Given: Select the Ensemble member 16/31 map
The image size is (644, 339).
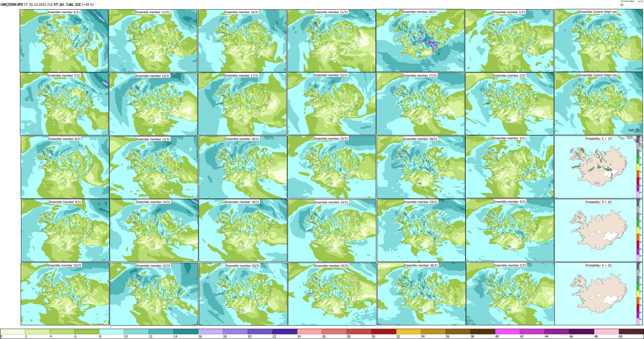Looking at the screenshot, I should 242,41.
